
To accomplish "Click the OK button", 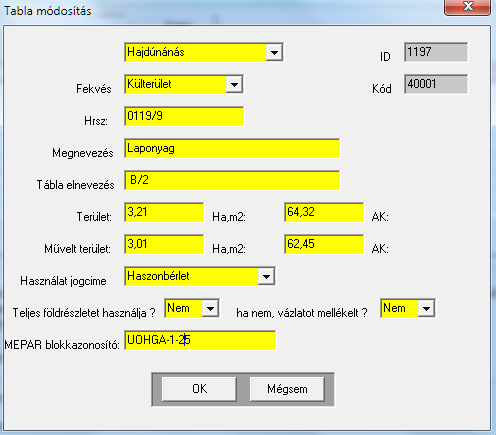I will (x=199, y=389).
